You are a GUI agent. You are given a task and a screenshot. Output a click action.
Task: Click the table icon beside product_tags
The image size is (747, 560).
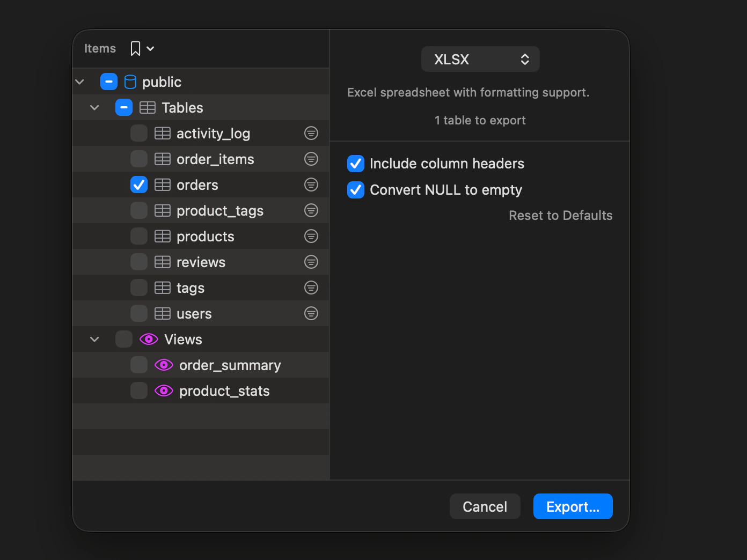click(163, 210)
